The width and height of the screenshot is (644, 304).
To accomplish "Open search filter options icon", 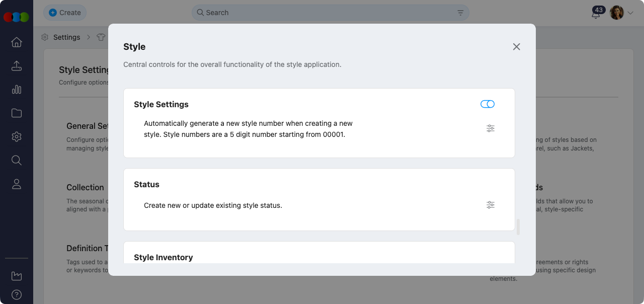I will 460,13.
